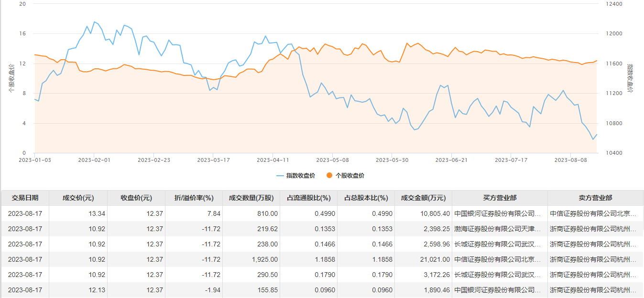Sort by the 交易日期 column header
644x298 pixels.
coord(25,198)
